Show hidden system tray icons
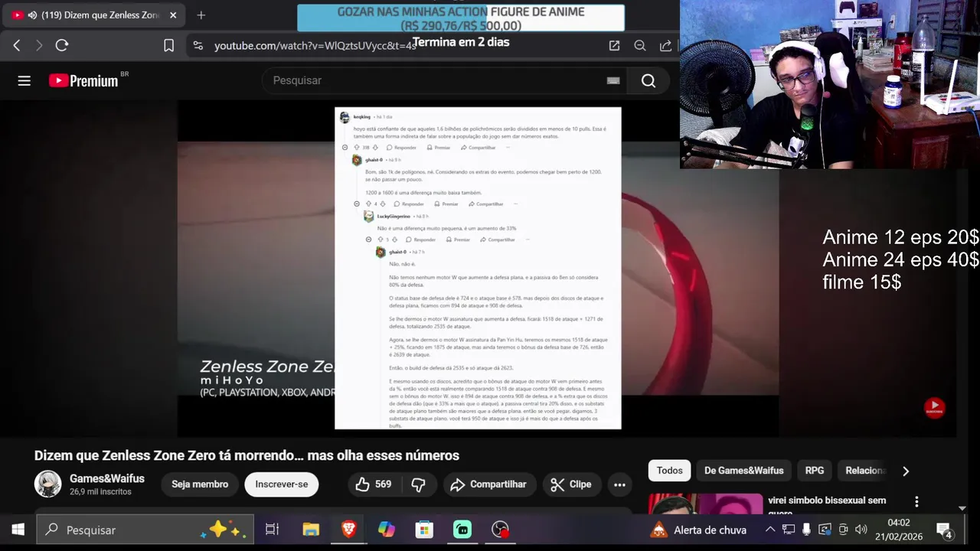Image resolution: width=980 pixels, height=551 pixels. point(770,530)
